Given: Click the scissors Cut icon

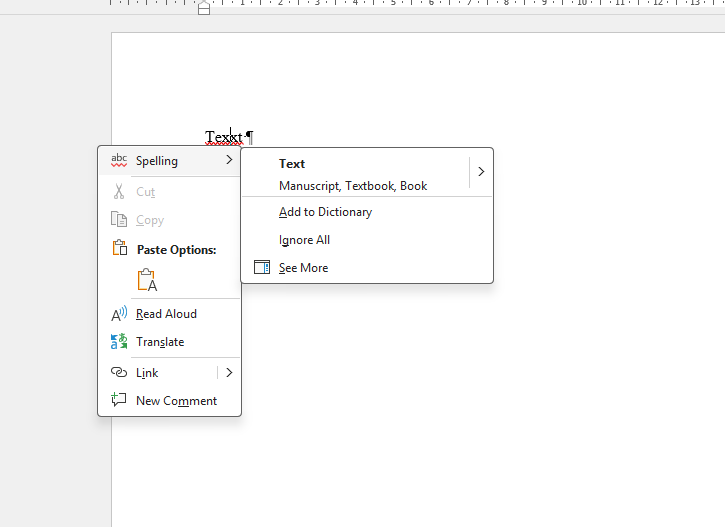Looking at the screenshot, I should coord(119,191).
